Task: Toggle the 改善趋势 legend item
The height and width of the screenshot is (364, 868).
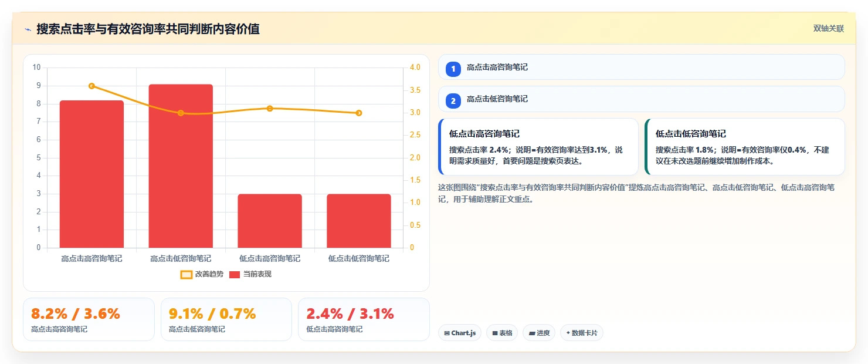Action: (201, 274)
